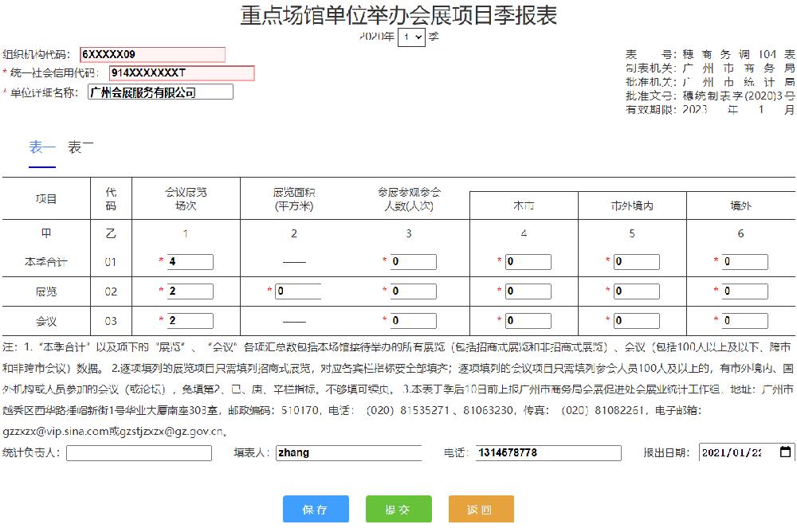Viewport: 797px width, 532px height.
Task: Fill in the empty 统计负责人 field
Action: pos(139,452)
